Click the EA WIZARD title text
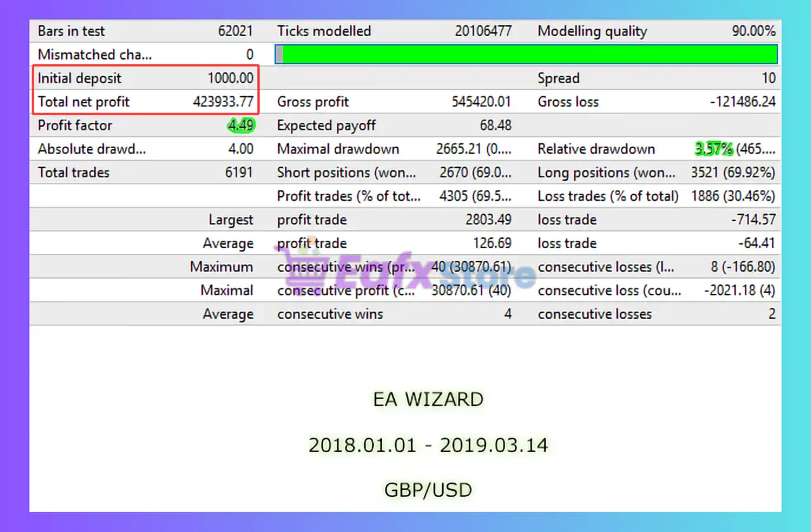The image size is (811, 532). point(428,400)
